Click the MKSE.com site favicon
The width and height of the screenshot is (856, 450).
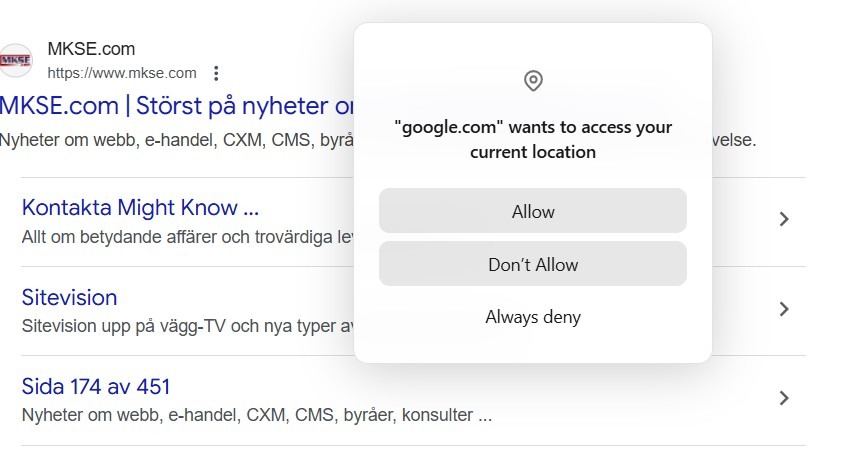(x=16, y=61)
